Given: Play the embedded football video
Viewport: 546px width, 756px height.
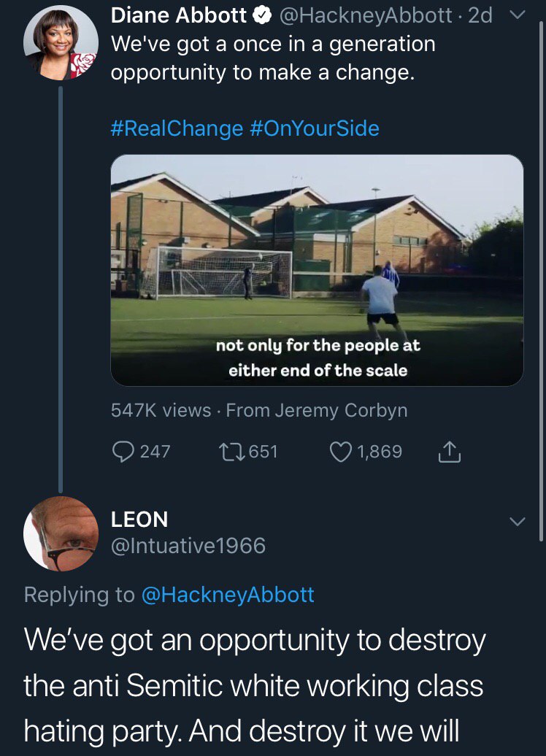Looking at the screenshot, I should 317,270.
